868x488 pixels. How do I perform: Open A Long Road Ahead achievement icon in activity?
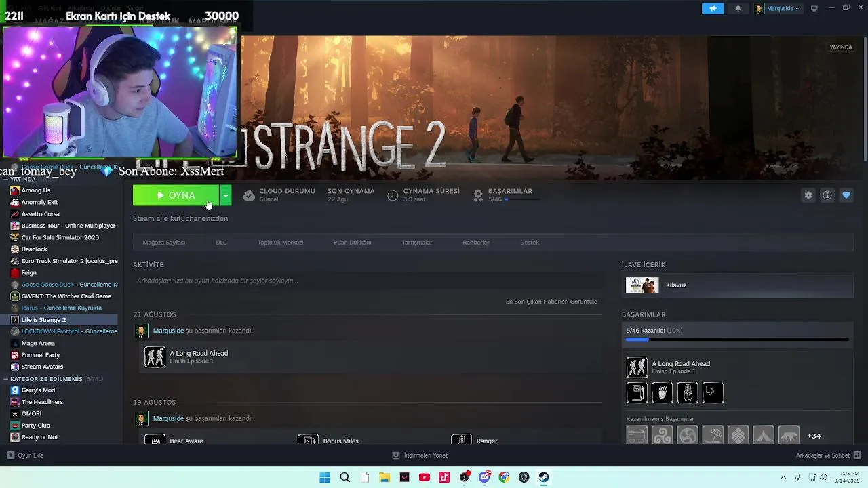click(x=155, y=357)
